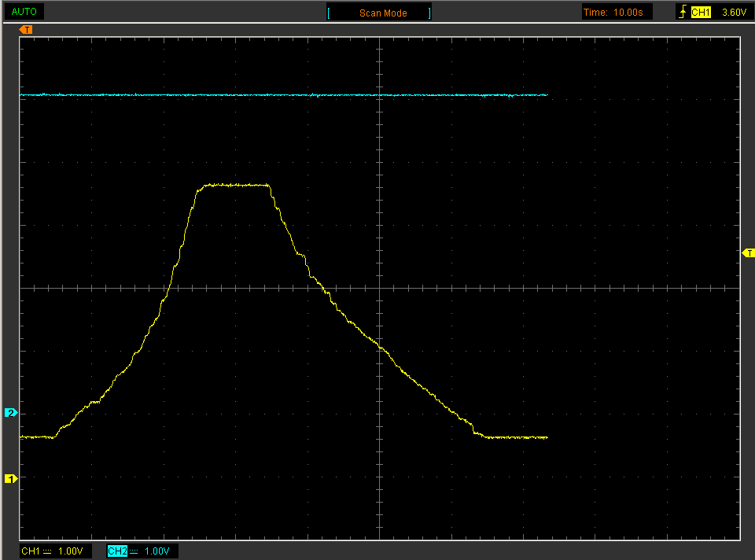Click the left bracket of Scan Mode indicator
The image size is (755, 560).
(329, 13)
